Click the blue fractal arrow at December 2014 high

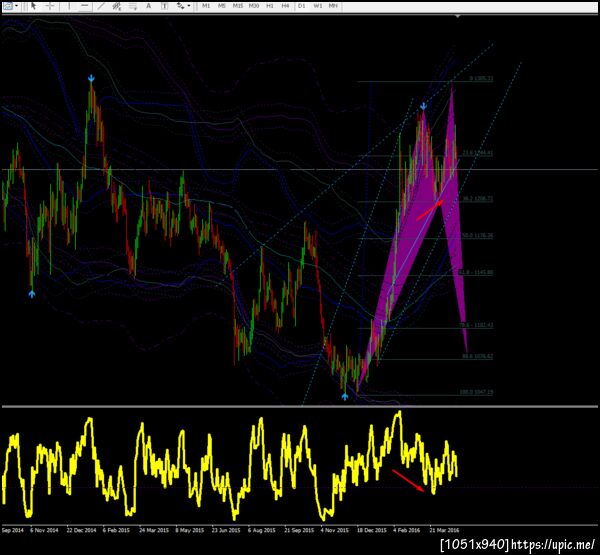[x=91, y=78]
